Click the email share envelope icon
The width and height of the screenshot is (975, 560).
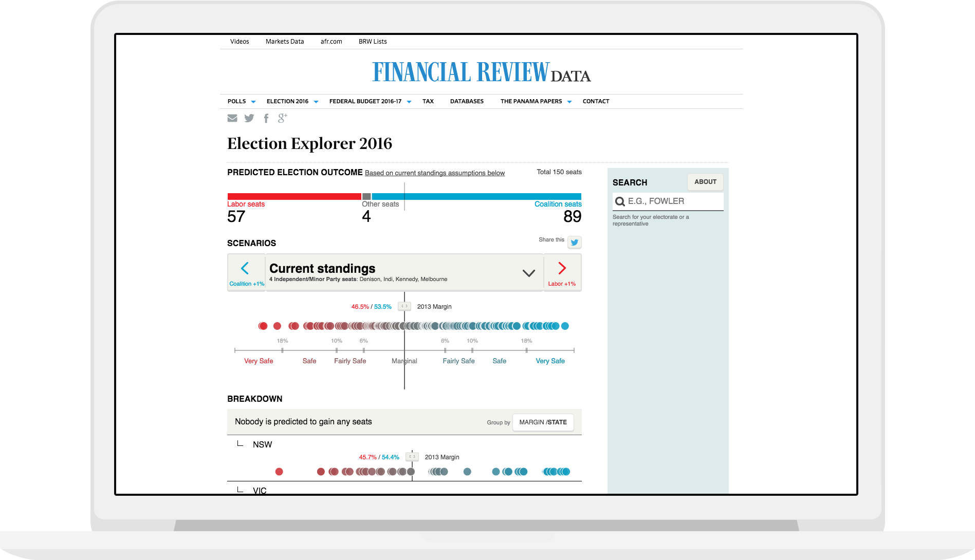(x=232, y=118)
